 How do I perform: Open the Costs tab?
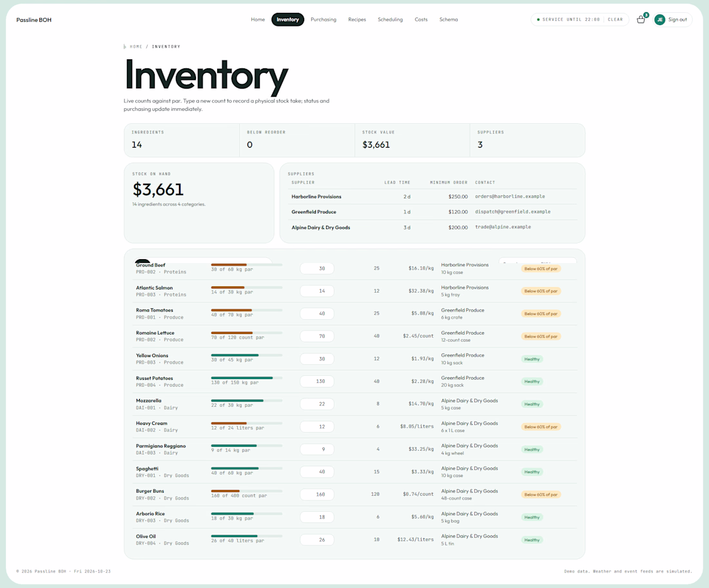(421, 19)
